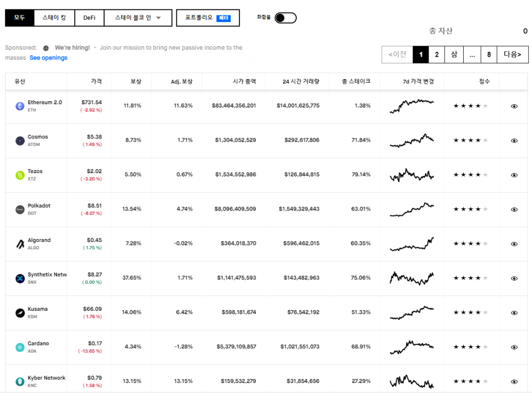
Task: Click the Tezos XTZ coin logo
Action: 20,175
